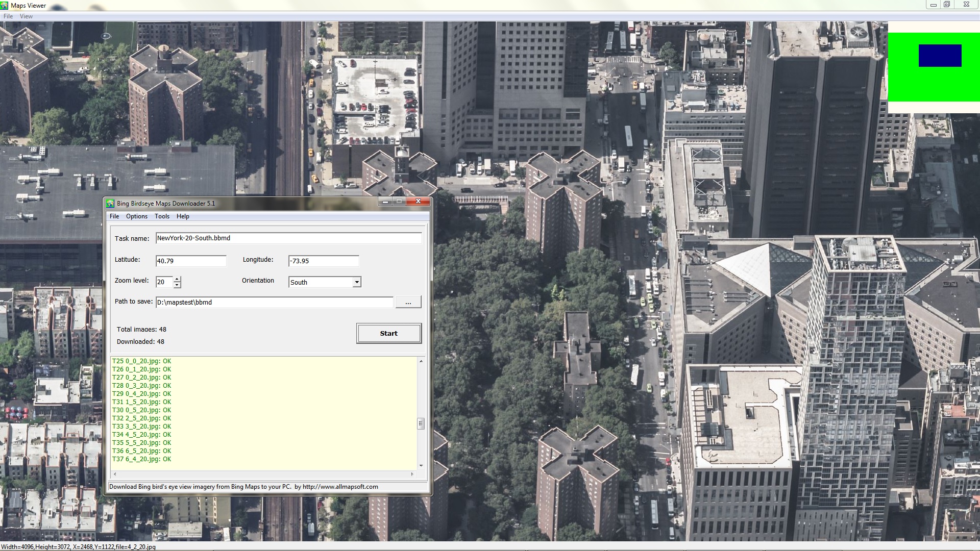The height and width of the screenshot is (551, 980).
Task: Select log entry T31 1_5_20.jpg
Action: (x=141, y=402)
